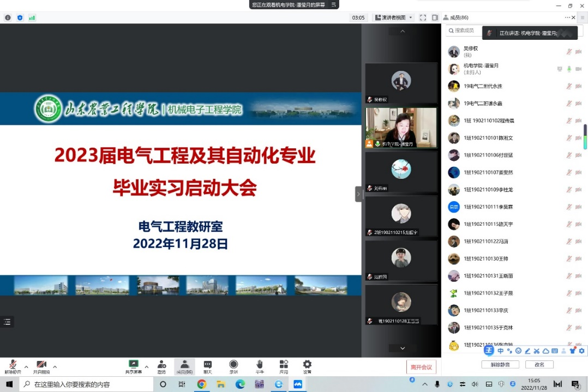Open the Invite participants icon
Image resolution: width=588 pixels, height=392 pixels.
[161, 365]
